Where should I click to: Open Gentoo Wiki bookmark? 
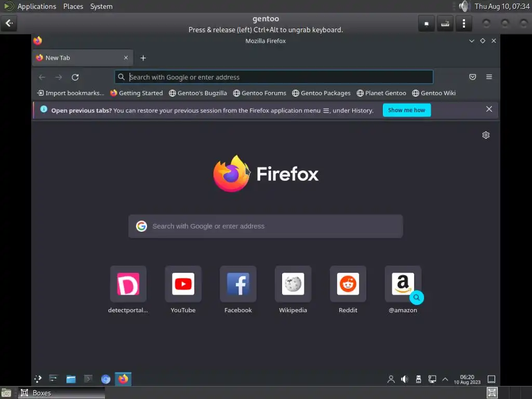(434, 93)
